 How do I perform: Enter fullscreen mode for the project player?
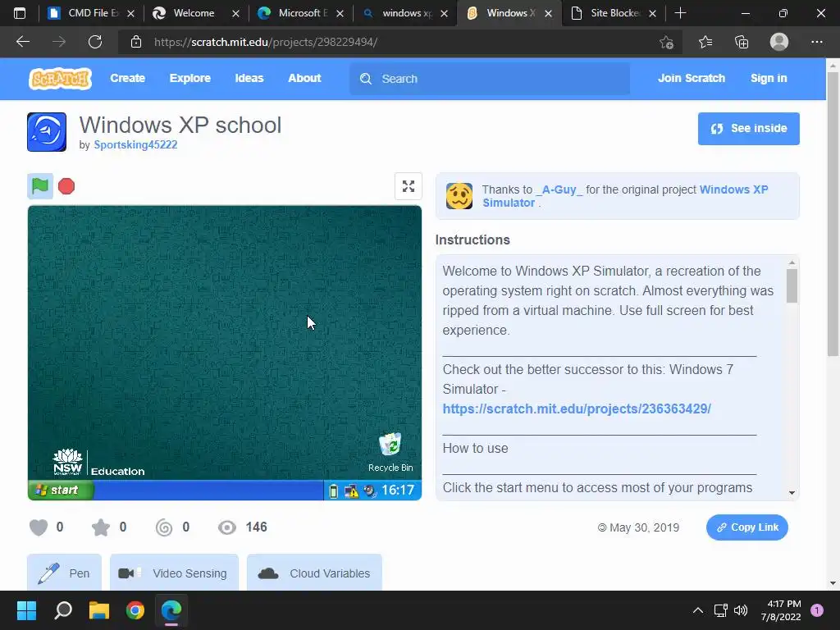(x=409, y=186)
